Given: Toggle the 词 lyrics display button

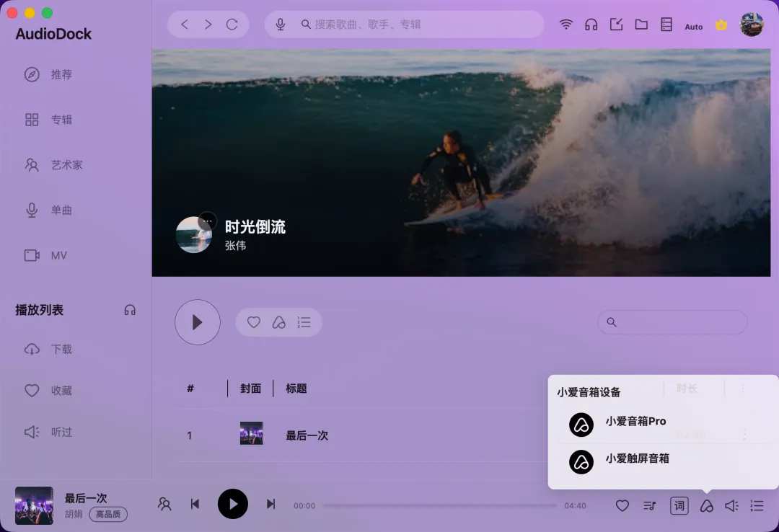Looking at the screenshot, I should point(679,505).
